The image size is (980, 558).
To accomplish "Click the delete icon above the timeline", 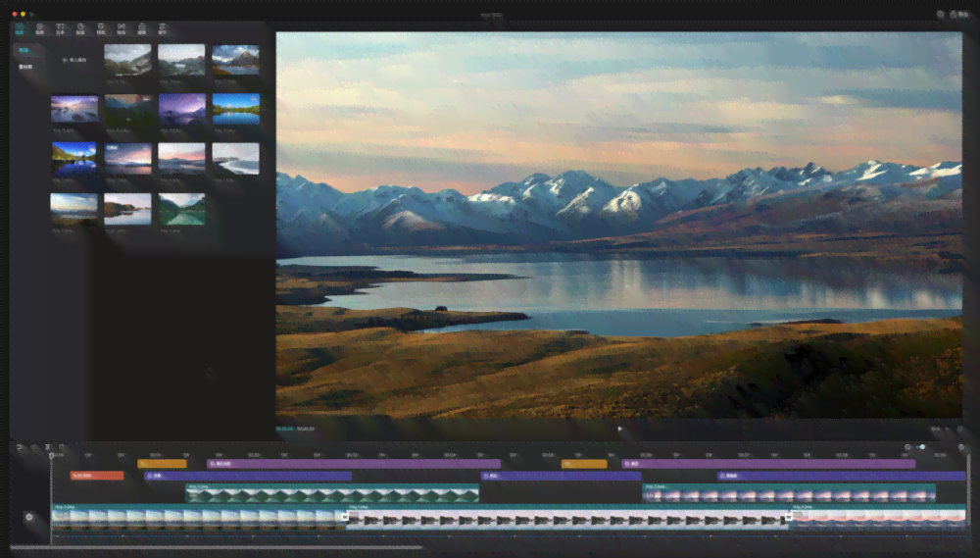I will pos(63,447).
